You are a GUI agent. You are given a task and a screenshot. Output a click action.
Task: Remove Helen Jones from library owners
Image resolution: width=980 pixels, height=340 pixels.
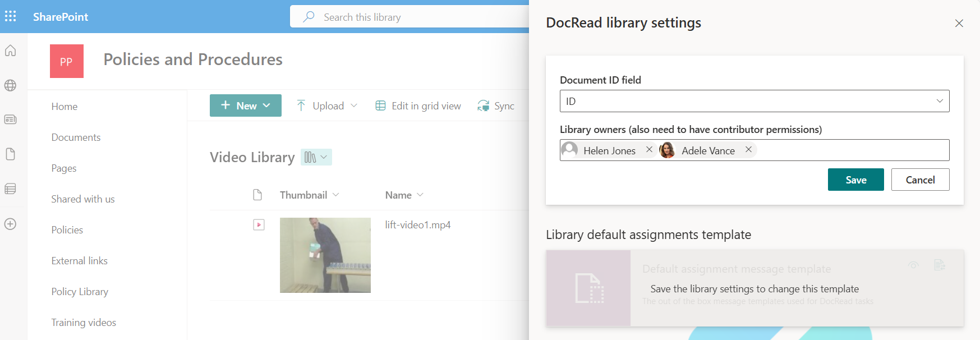click(649, 150)
